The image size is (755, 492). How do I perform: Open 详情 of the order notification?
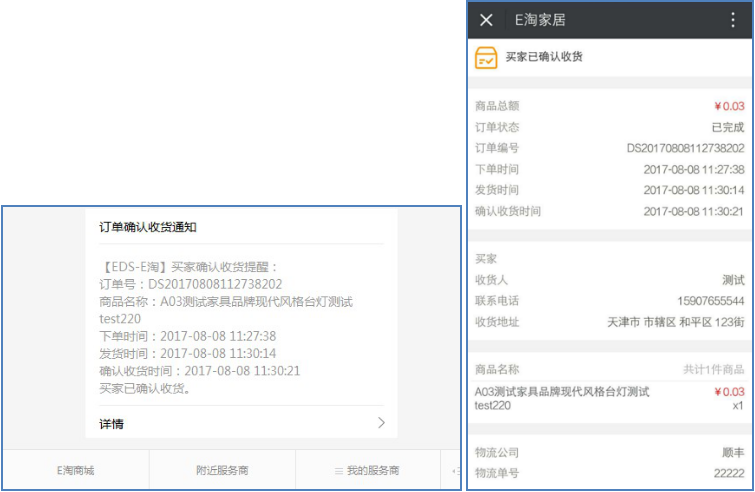tap(241, 423)
